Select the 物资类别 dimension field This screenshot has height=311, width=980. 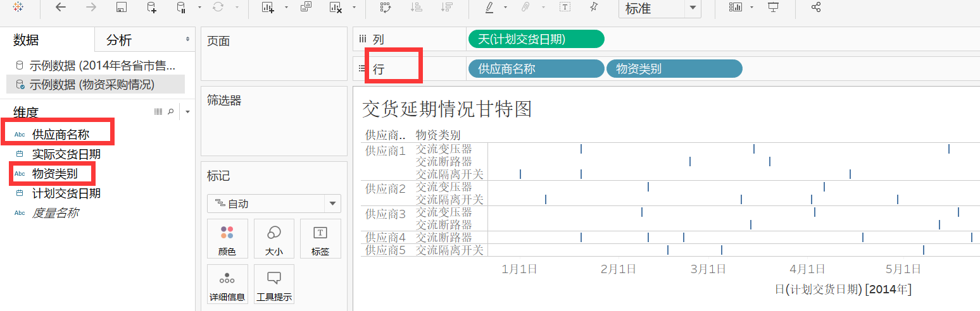pos(55,174)
